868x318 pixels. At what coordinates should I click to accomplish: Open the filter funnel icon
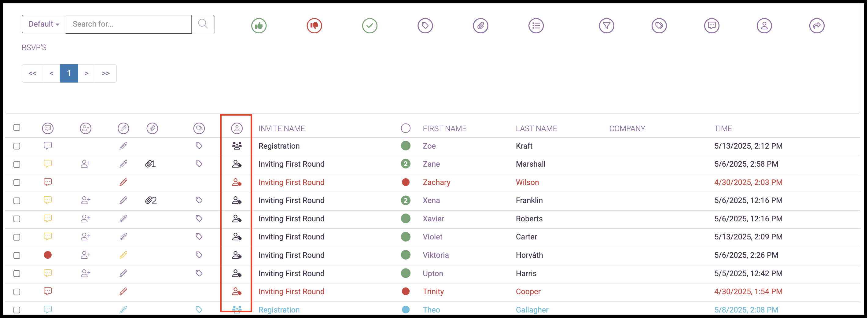[x=606, y=26]
